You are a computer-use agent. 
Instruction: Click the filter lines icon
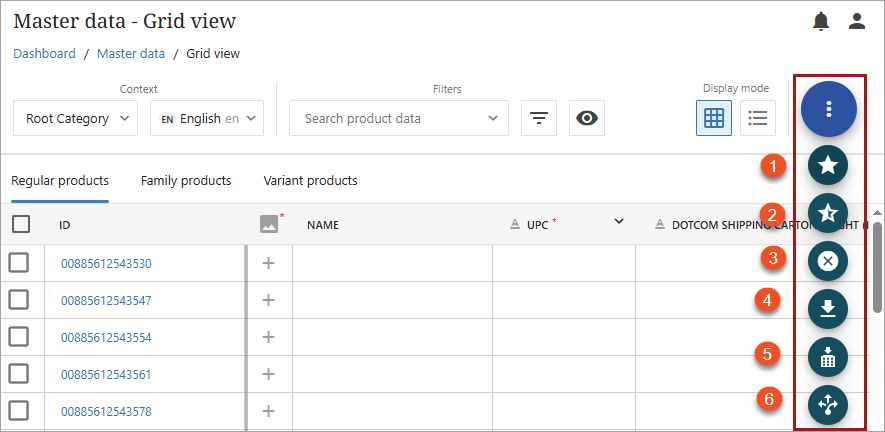tap(539, 118)
